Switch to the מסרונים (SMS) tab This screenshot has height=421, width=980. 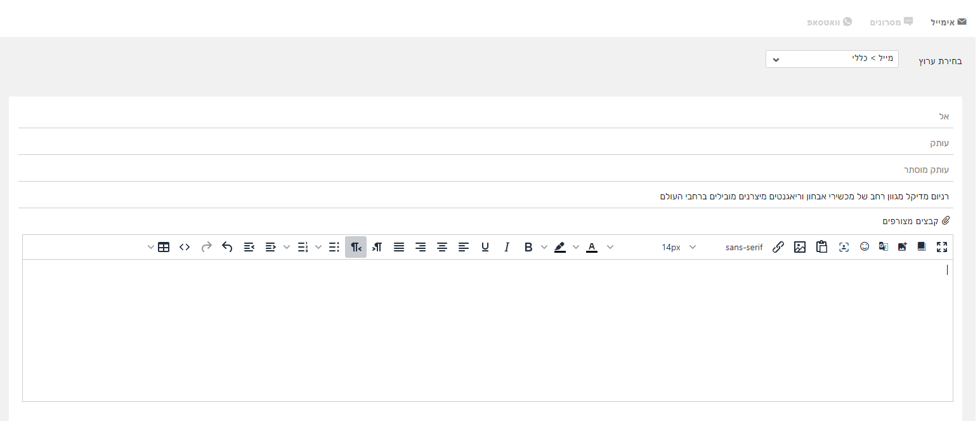coord(890,22)
